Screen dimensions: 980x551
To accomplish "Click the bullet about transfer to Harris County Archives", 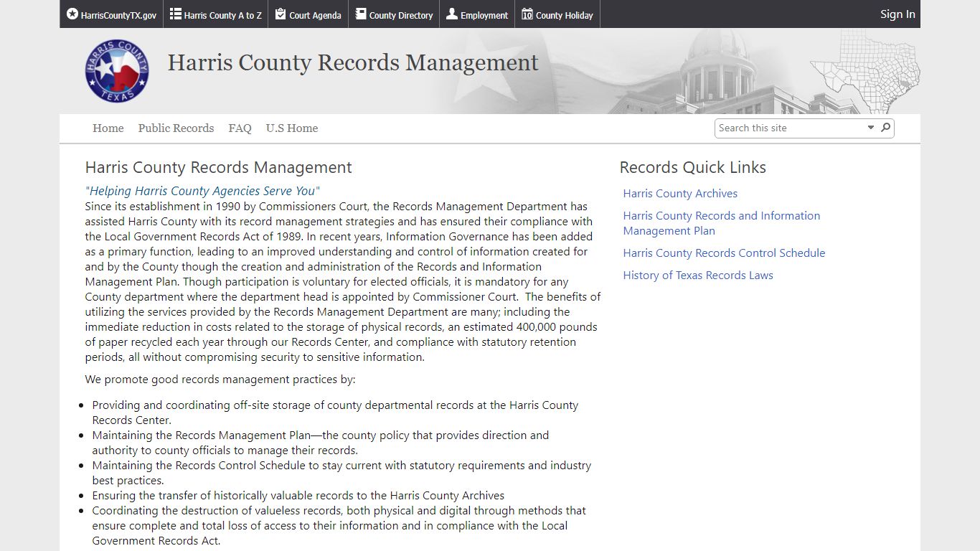I will (x=298, y=496).
